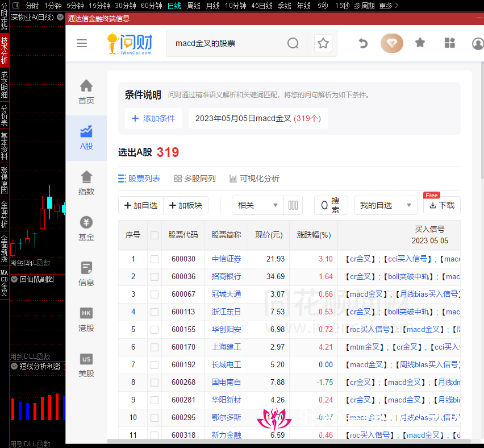
Task: Click the page vertical scrollbar
Action: click(x=482, y=121)
